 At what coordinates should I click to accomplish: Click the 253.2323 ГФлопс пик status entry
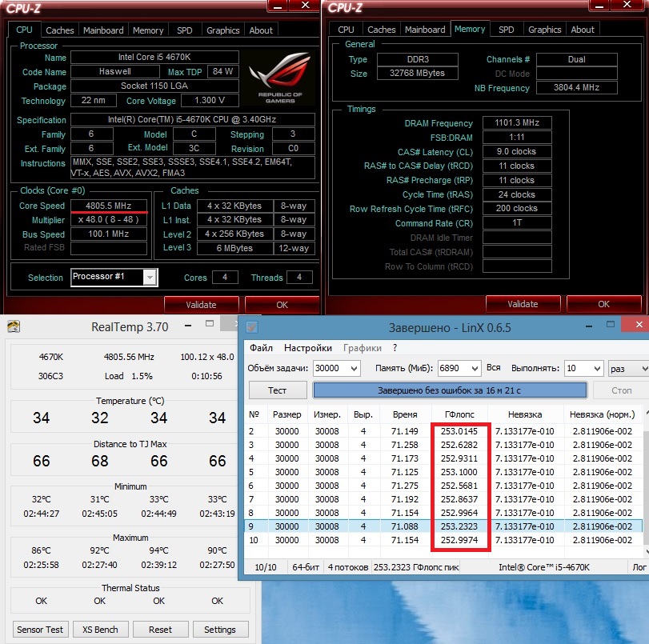[416, 567]
